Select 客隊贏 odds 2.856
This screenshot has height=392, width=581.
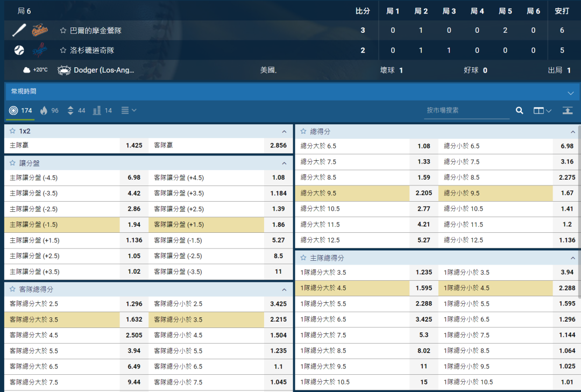click(x=278, y=145)
